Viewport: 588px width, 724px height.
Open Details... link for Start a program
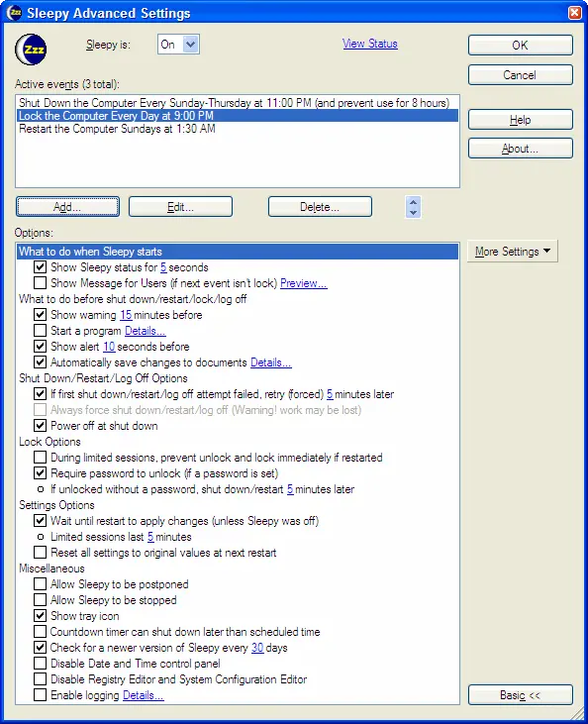point(145,331)
